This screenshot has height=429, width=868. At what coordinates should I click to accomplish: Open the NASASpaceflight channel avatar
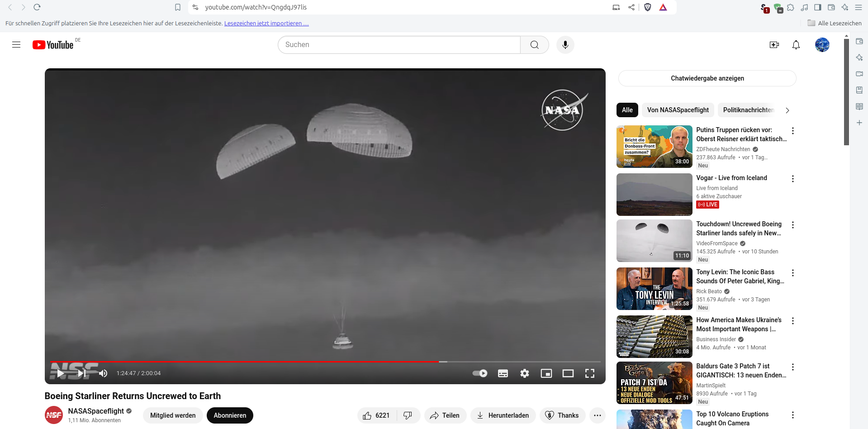point(54,415)
